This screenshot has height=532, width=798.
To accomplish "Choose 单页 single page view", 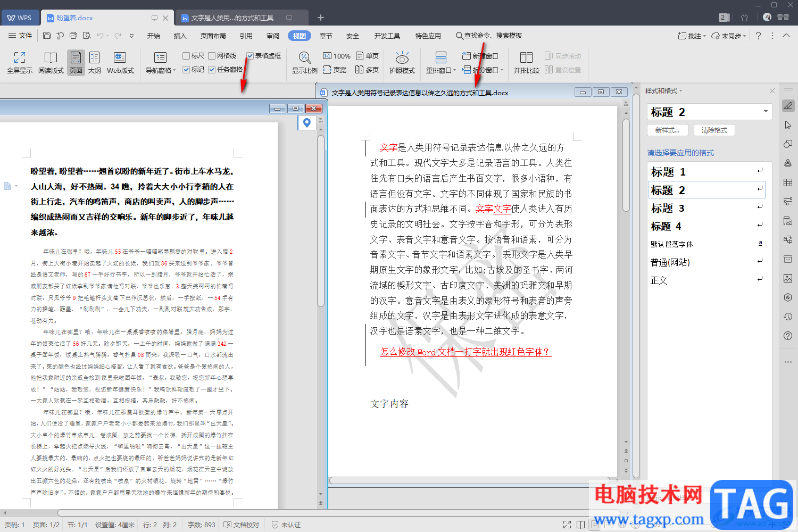I will (x=368, y=56).
